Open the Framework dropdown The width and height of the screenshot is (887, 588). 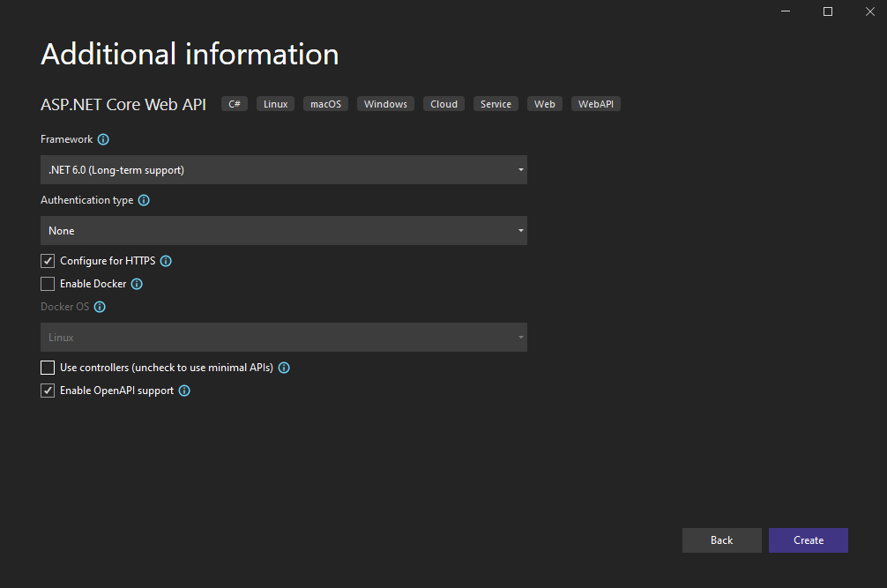pyautogui.click(x=284, y=169)
